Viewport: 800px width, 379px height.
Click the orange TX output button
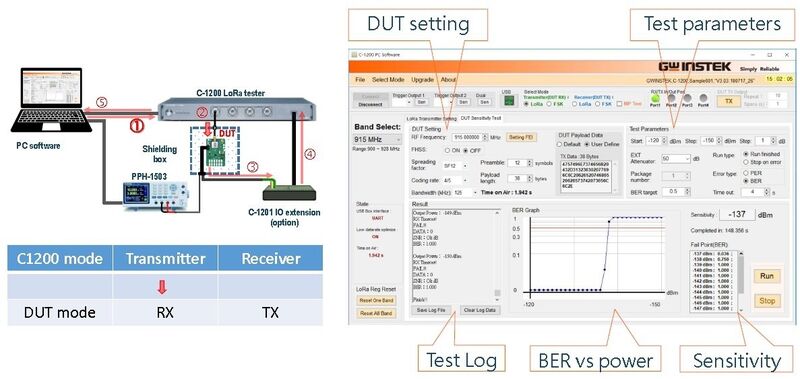[730, 101]
